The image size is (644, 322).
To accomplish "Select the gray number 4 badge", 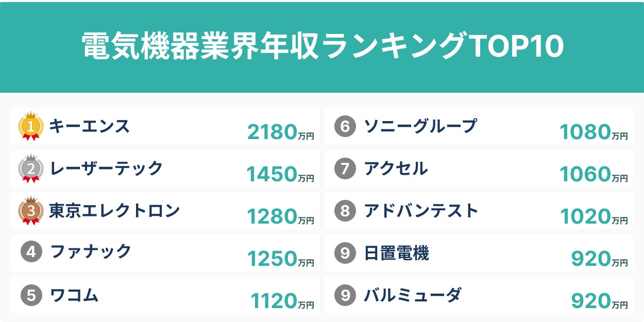I will coord(31,252).
